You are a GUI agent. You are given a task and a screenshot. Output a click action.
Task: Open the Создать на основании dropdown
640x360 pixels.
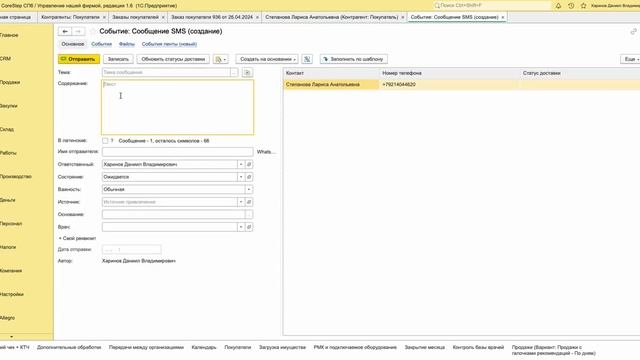click(267, 59)
